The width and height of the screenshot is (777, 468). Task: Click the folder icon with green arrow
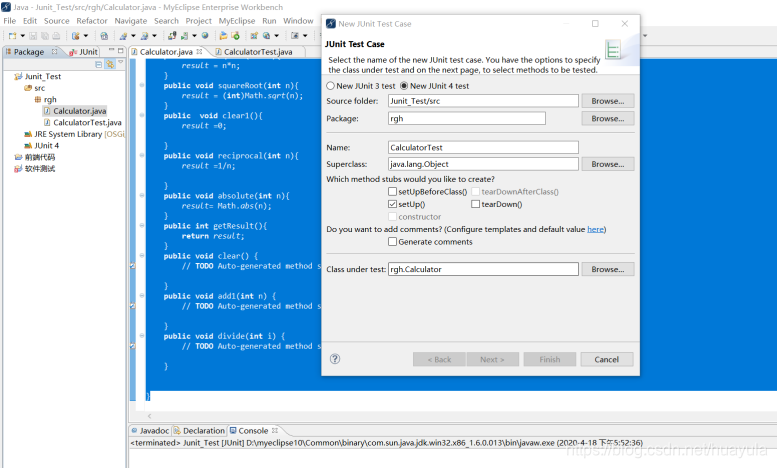click(x=235, y=36)
